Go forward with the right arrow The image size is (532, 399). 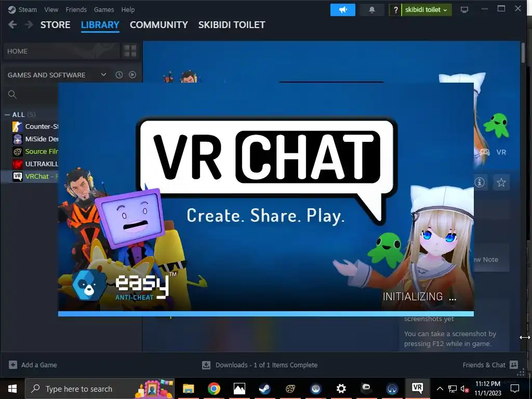29,24
